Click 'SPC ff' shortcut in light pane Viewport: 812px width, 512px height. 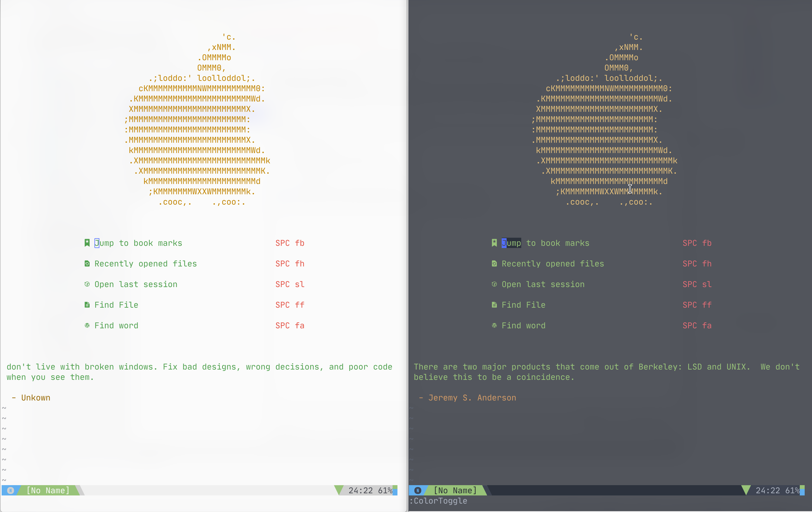point(290,305)
